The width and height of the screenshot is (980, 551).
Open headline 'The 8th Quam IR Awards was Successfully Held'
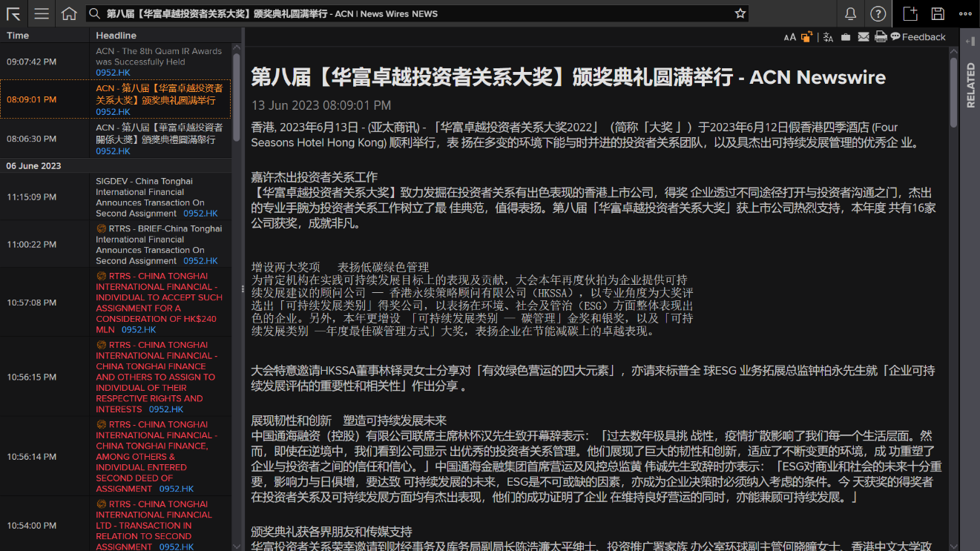pos(159,56)
